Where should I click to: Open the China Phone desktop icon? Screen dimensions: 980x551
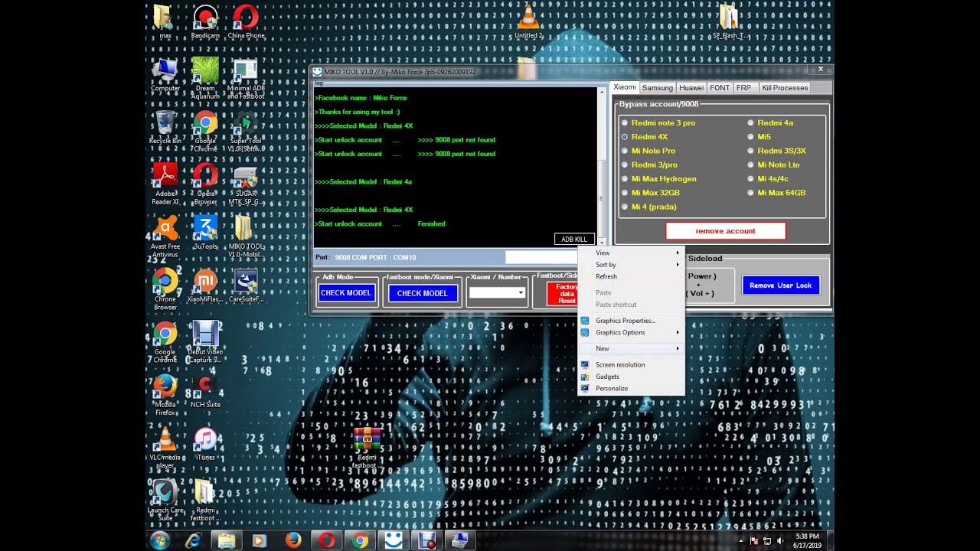coord(246,21)
